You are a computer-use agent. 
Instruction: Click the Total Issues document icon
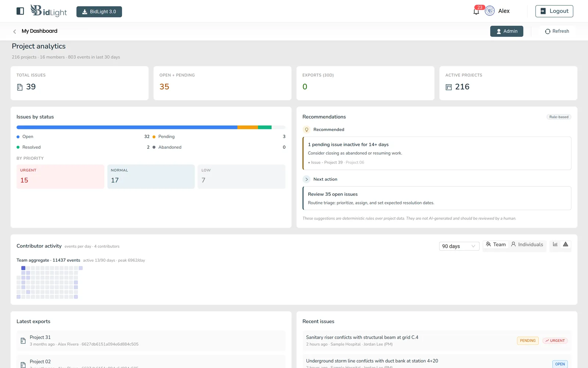click(x=20, y=87)
